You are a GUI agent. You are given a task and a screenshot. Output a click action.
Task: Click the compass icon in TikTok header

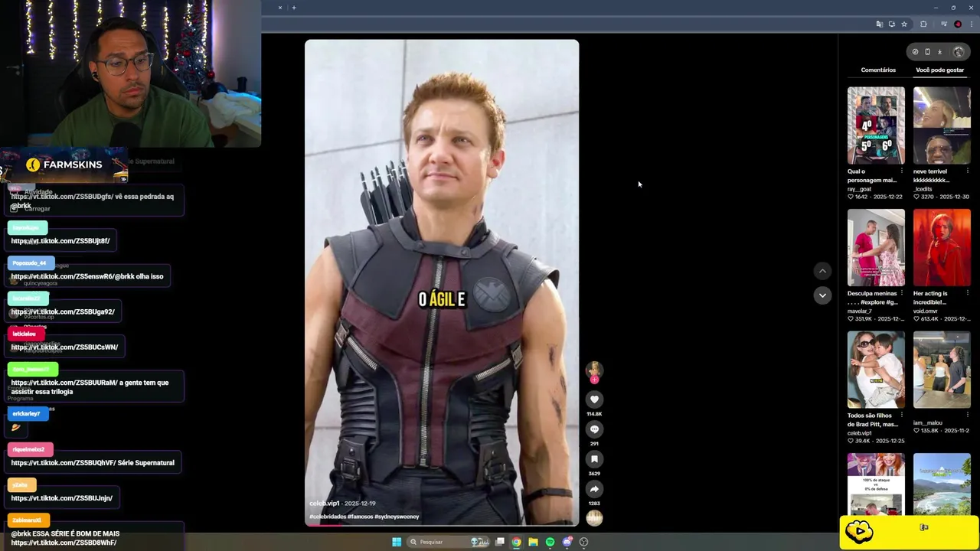(x=915, y=52)
